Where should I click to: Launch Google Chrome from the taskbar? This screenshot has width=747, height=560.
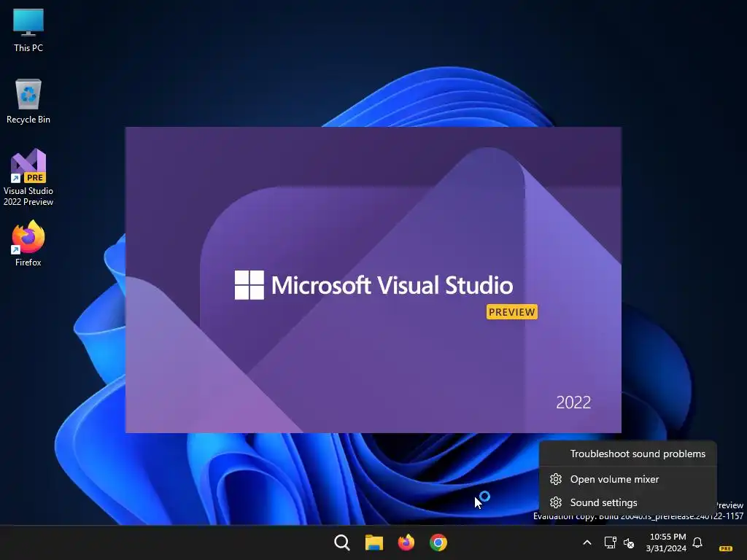[438, 542]
